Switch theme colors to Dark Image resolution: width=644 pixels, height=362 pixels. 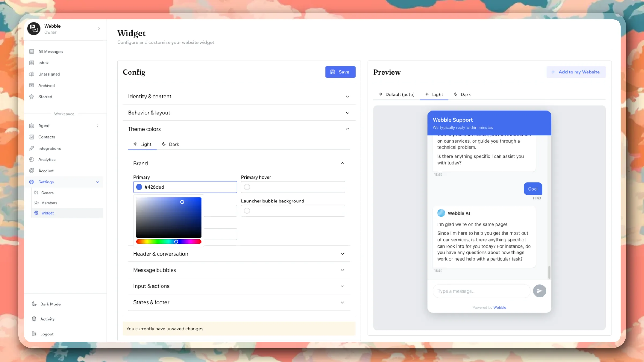(170, 144)
